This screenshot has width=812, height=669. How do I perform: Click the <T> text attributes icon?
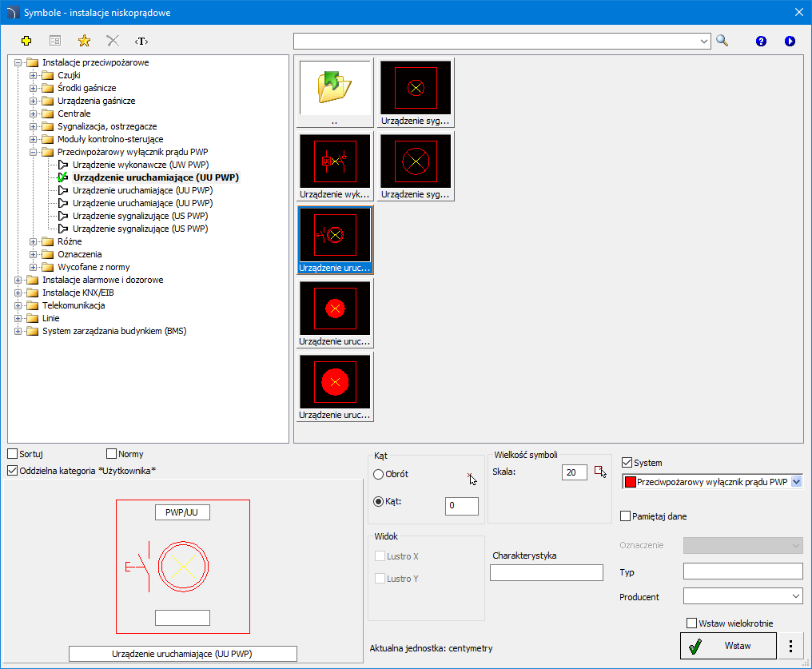click(141, 41)
